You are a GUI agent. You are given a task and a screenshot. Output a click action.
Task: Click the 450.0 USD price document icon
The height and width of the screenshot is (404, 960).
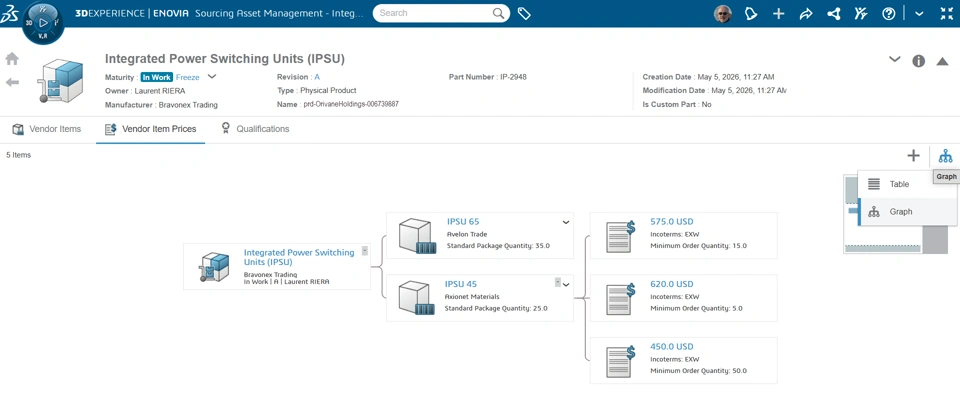pyautogui.click(x=621, y=362)
